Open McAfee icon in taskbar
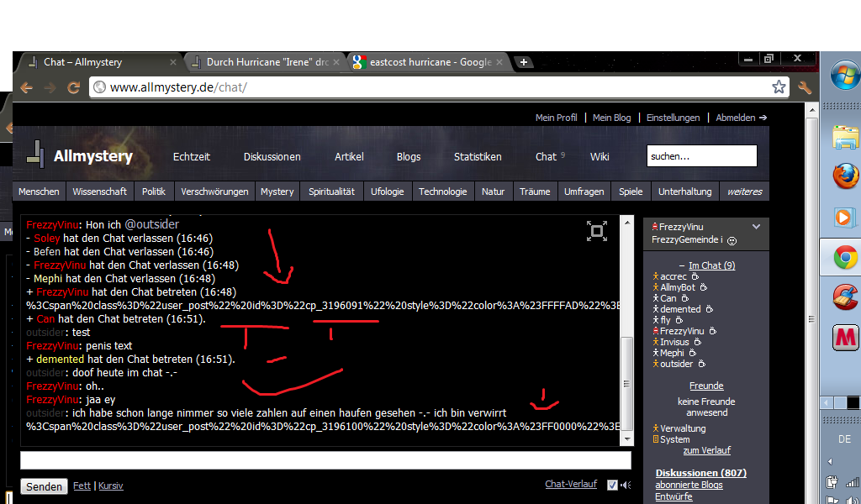This screenshot has height=504, width=861. (846, 338)
